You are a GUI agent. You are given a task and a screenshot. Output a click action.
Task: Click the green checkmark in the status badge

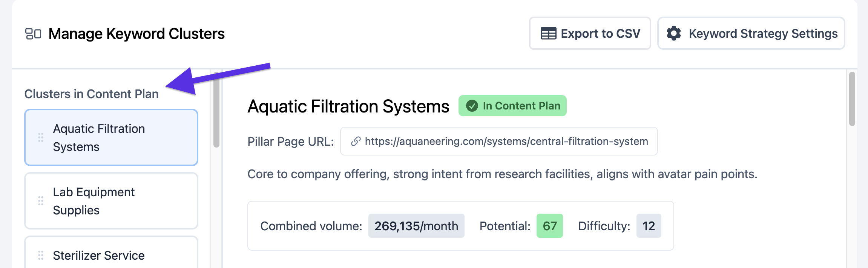click(x=472, y=106)
